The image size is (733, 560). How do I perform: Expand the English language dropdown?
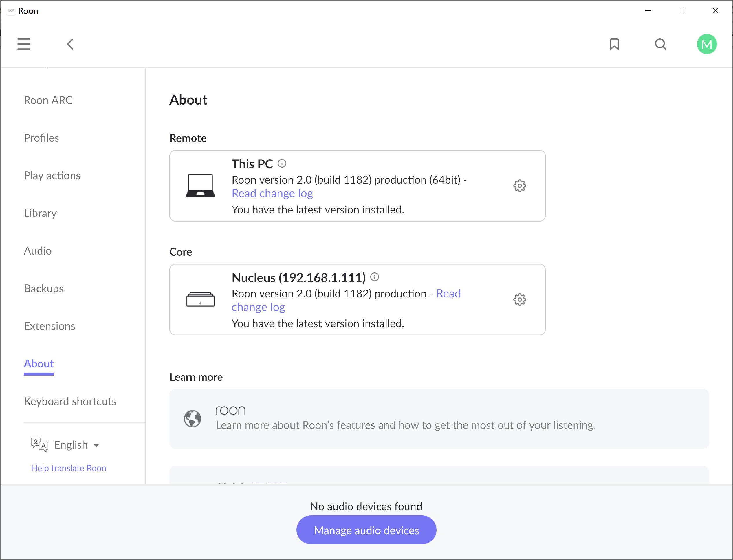coord(77,445)
